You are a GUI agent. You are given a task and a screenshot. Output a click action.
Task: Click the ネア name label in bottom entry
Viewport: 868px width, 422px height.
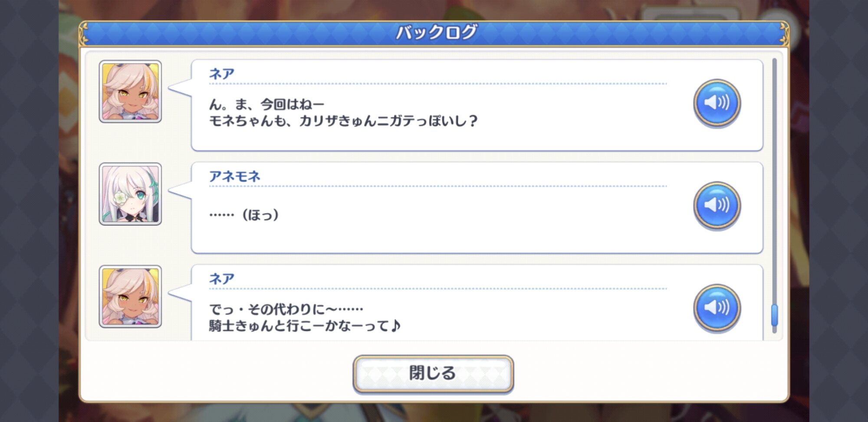coord(222,278)
